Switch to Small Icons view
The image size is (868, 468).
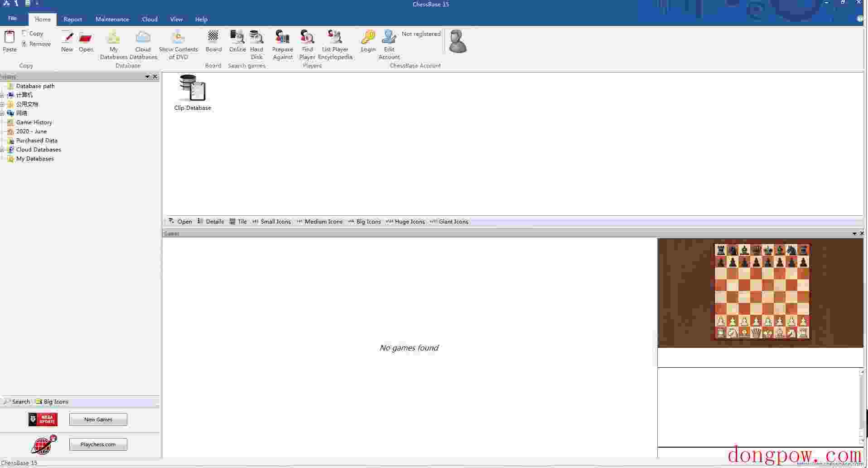271,221
